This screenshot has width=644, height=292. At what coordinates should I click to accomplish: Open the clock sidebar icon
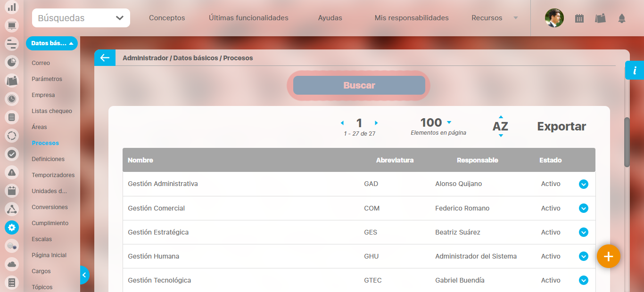point(12,99)
